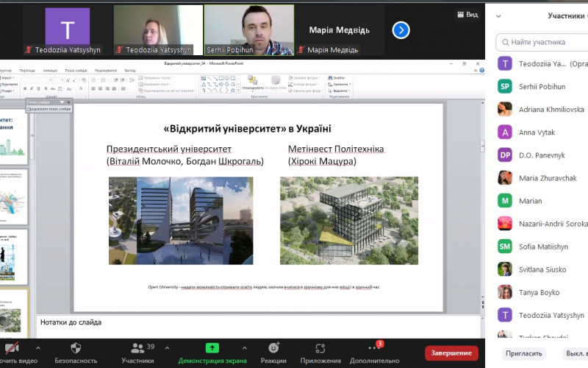
Task: Collapse participants panel with top chevron
Action: click(x=498, y=16)
